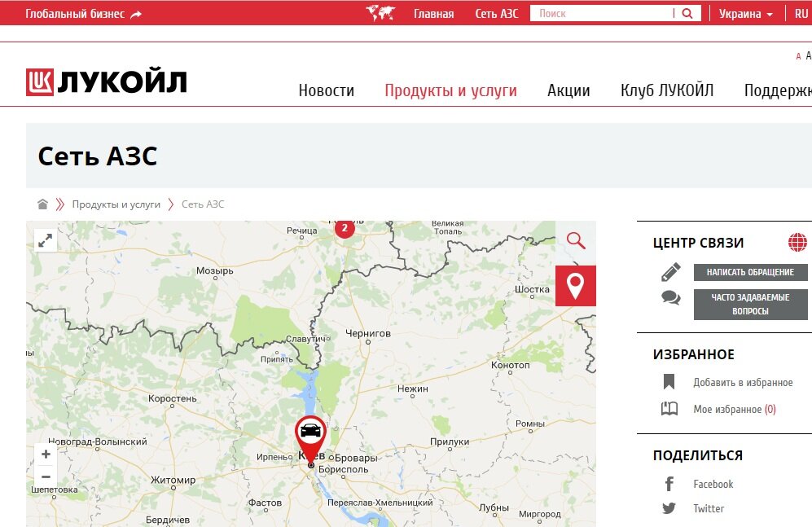Screen dimensions: 812x527
Task: Select the red location pin panel icon
Action: 576,286
